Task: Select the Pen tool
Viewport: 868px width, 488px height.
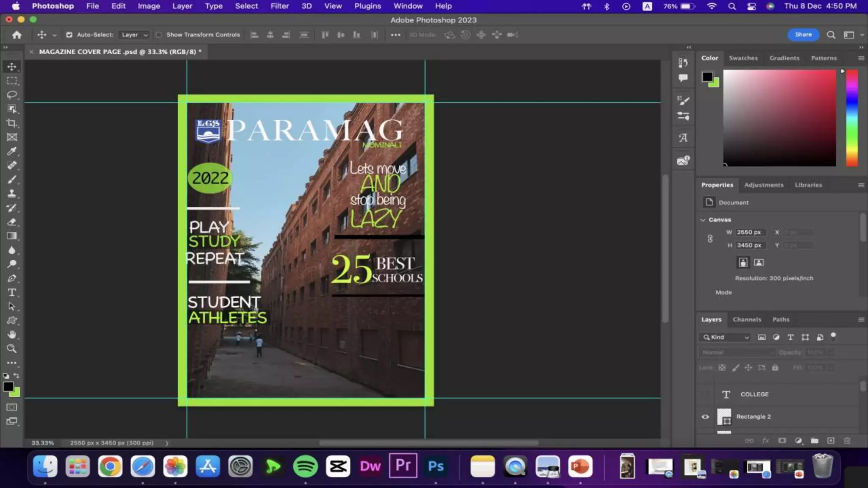Action: (12, 278)
